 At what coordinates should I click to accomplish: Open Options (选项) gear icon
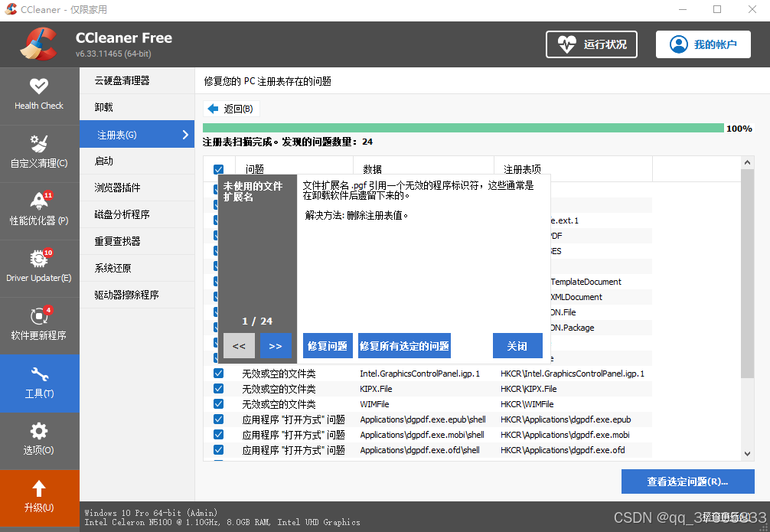point(39,431)
